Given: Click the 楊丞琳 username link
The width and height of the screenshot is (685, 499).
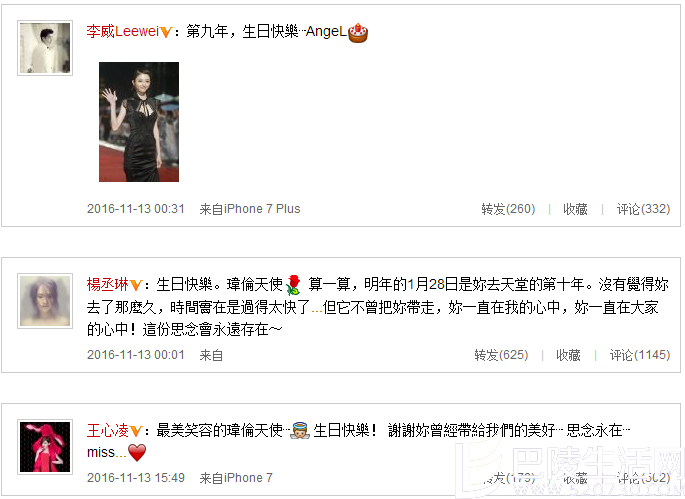Looking at the screenshot, I should coord(107,284).
